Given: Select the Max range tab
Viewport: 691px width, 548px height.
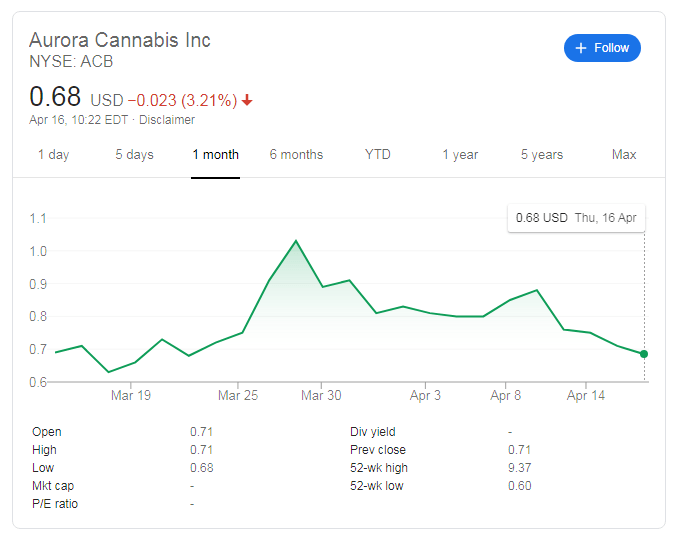Looking at the screenshot, I should tap(624, 155).
